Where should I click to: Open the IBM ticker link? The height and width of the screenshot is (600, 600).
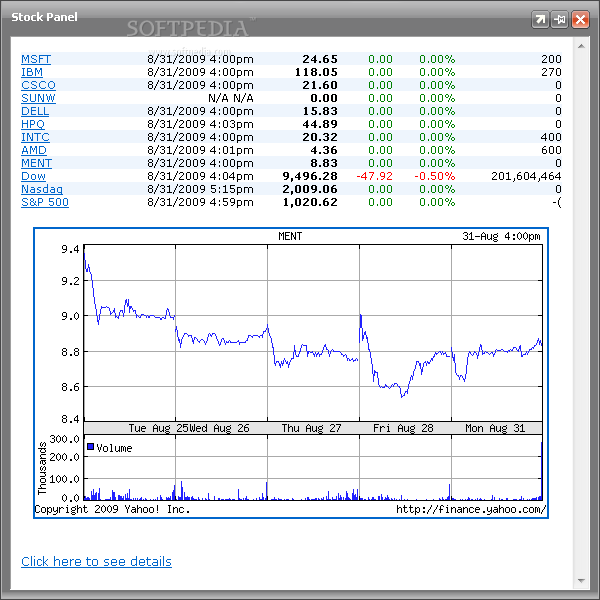coord(32,72)
